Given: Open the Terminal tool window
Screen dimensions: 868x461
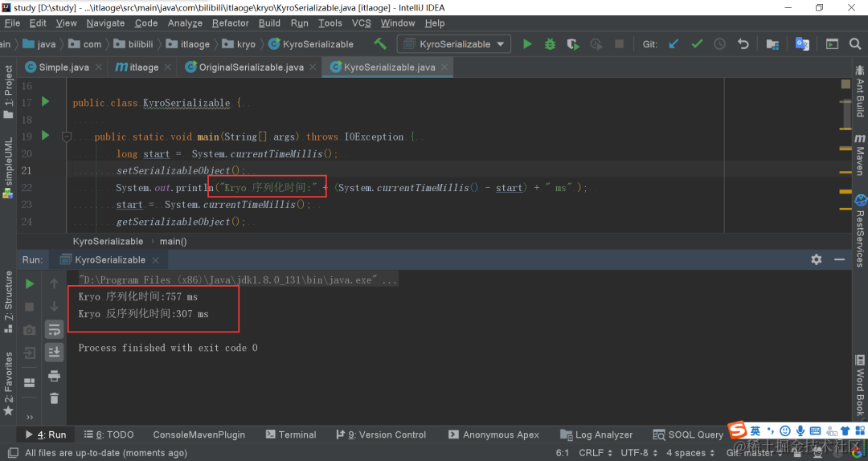Looking at the screenshot, I should [x=291, y=435].
